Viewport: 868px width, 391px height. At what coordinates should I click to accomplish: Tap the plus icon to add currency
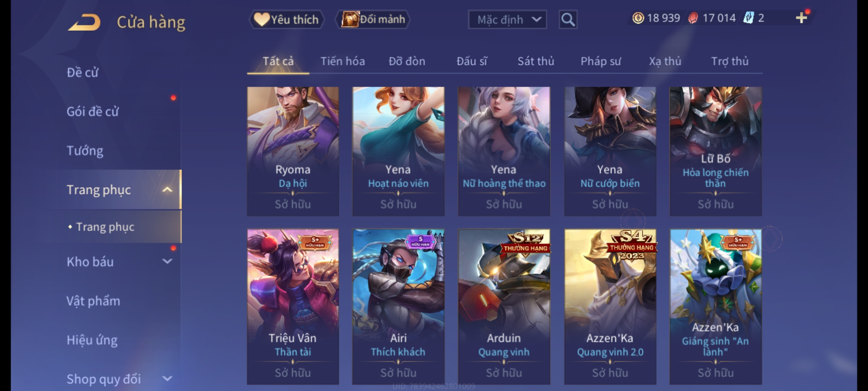coord(801,18)
